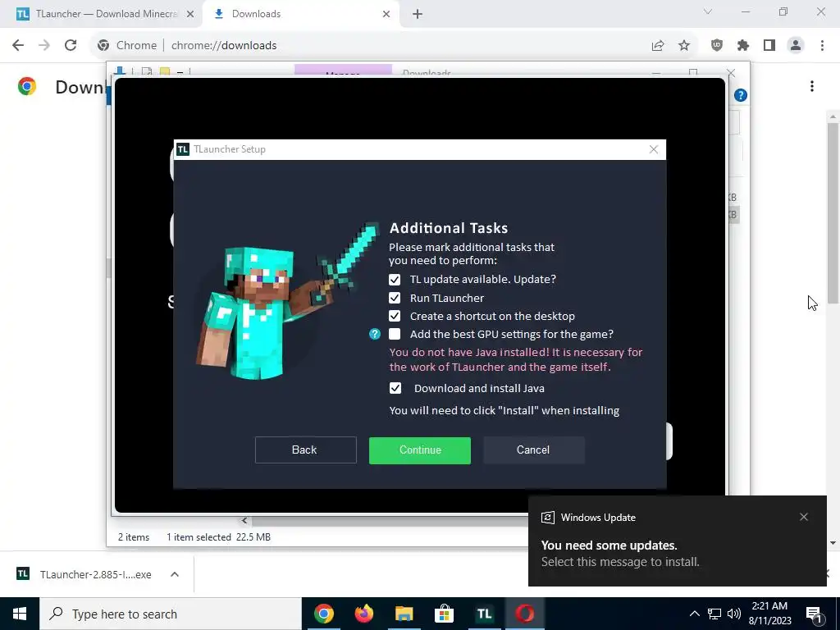Open File Explorer from the taskbar
The height and width of the screenshot is (630, 840).
tap(404, 614)
